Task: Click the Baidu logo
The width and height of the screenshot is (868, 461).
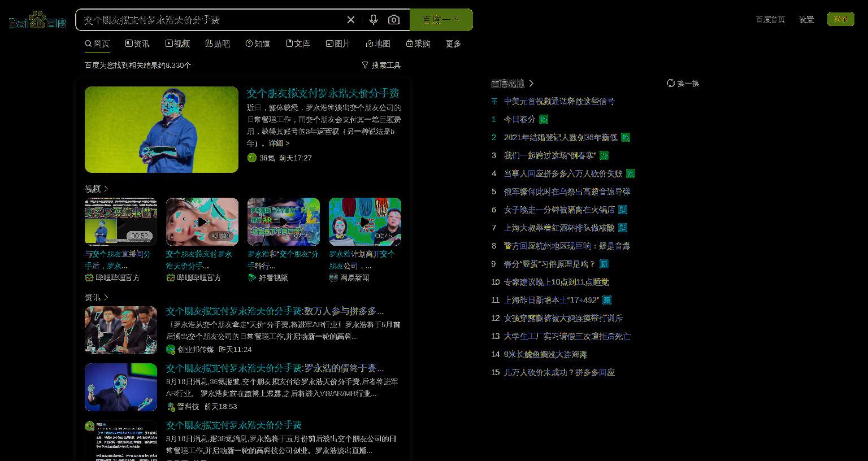Action: click(38, 20)
